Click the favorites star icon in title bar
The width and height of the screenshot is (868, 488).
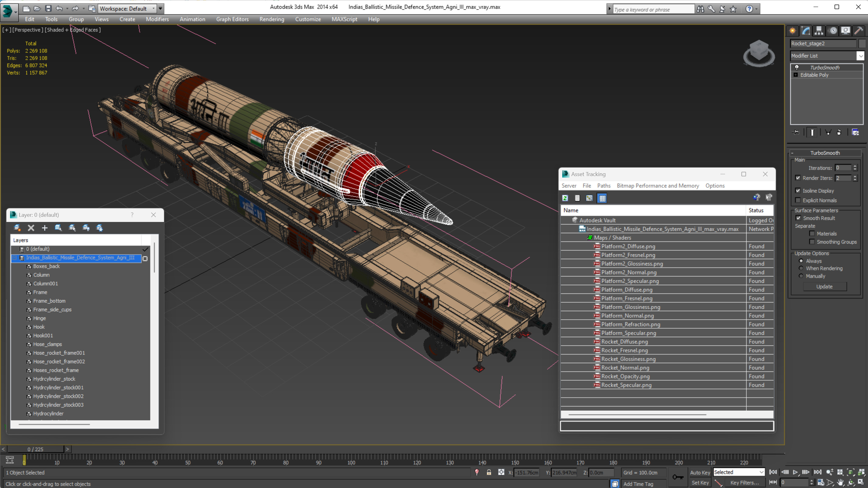733,9
